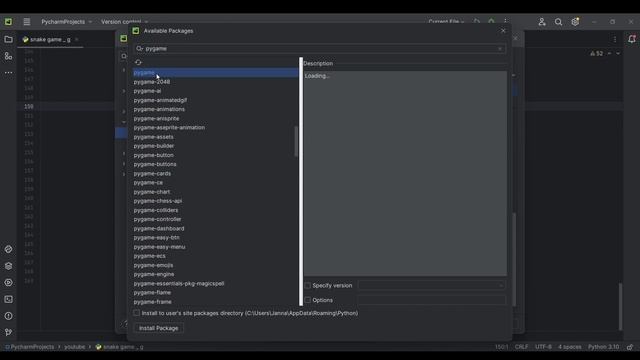Select pygame in the package list
The image size is (640, 360).
point(216,73)
